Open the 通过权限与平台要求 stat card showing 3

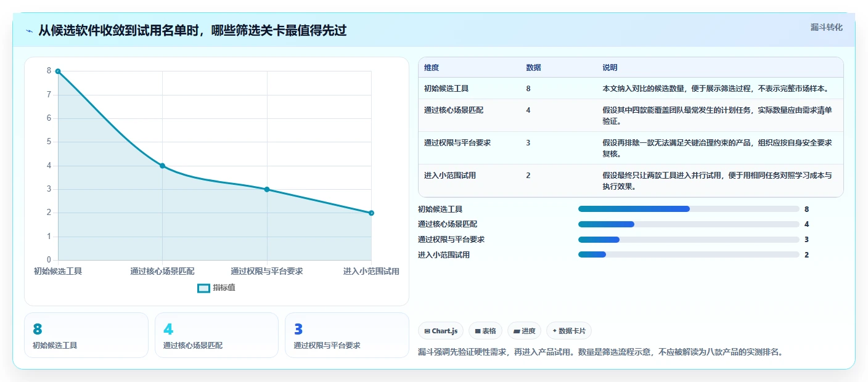(347, 335)
